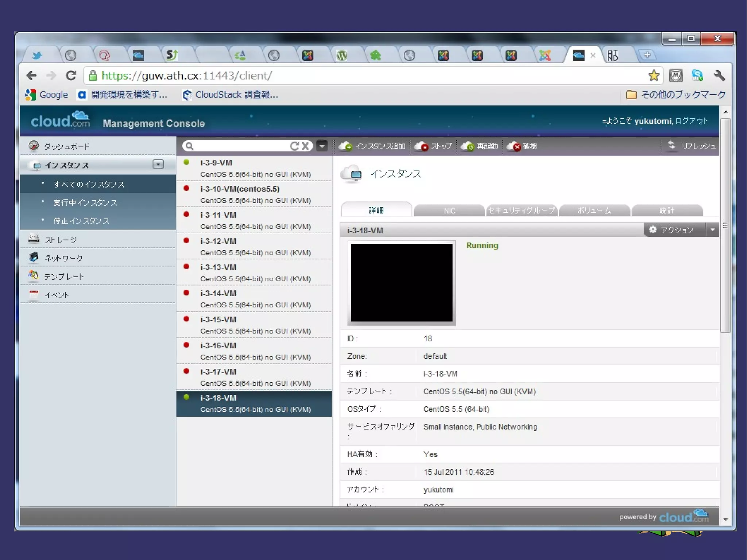Click the search refresh arrow icon
Screen dimensions: 747x560
[x=294, y=146]
